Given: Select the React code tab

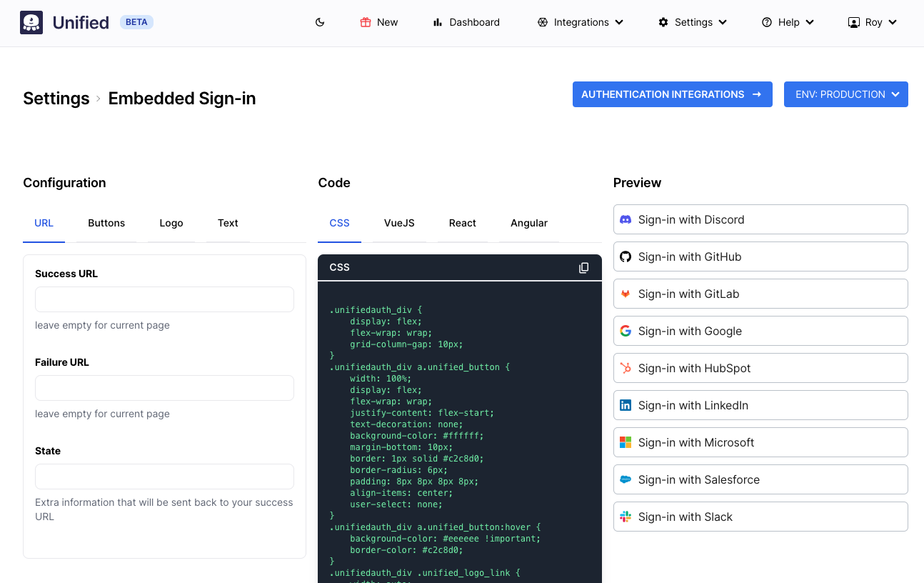Looking at the screenshot, I should [x=462, y=223].
